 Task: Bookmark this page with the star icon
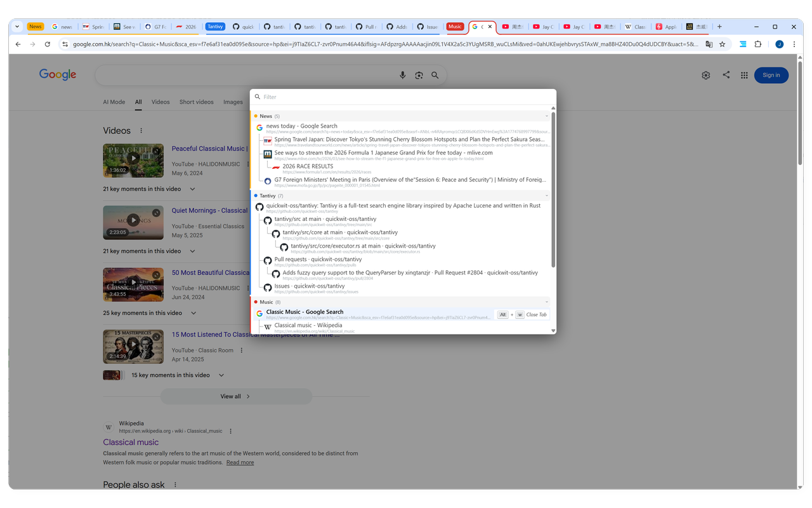722,44
